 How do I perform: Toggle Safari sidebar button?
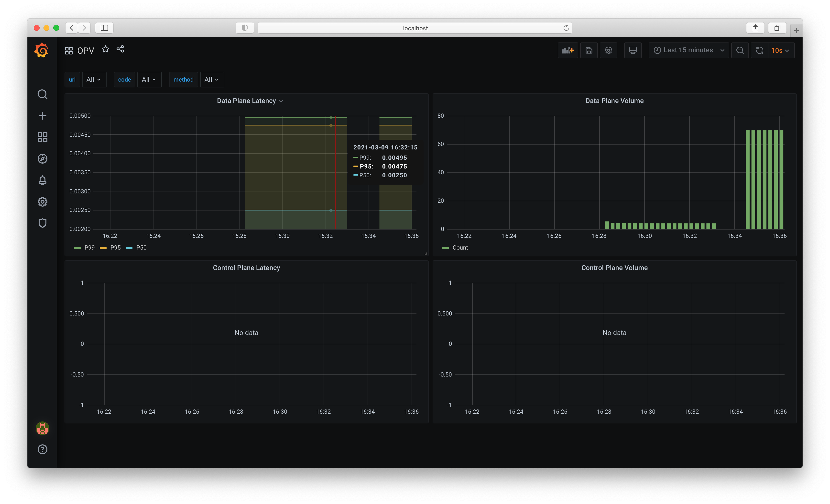(x=104, y=28)
